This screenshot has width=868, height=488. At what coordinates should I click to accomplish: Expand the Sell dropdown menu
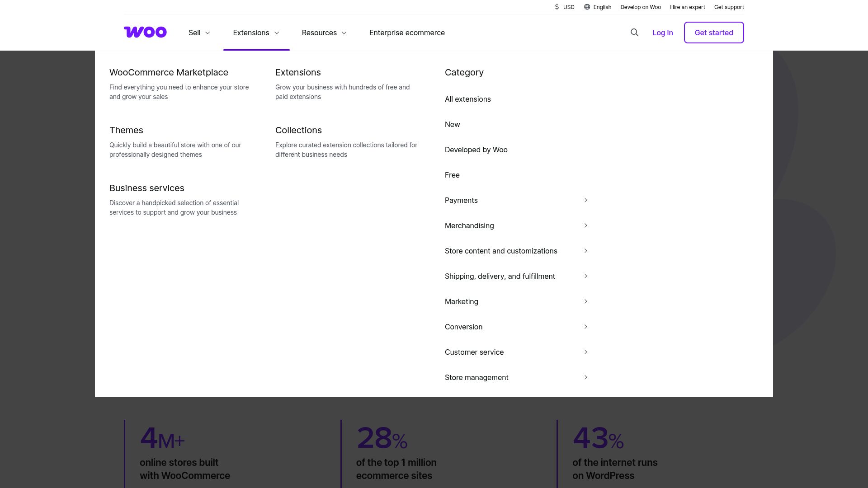coord(199,33)
